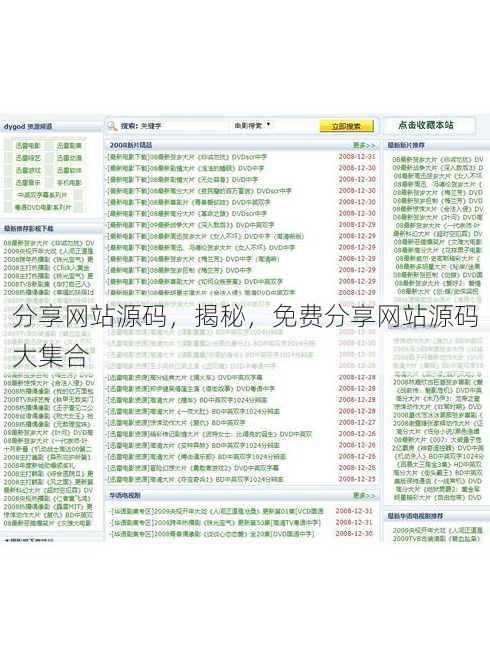The width and height of the screenshot is (490, 656).
Task: Open 《Click入黄金》 in the left sidebar
Action: (x=47, y=267)
